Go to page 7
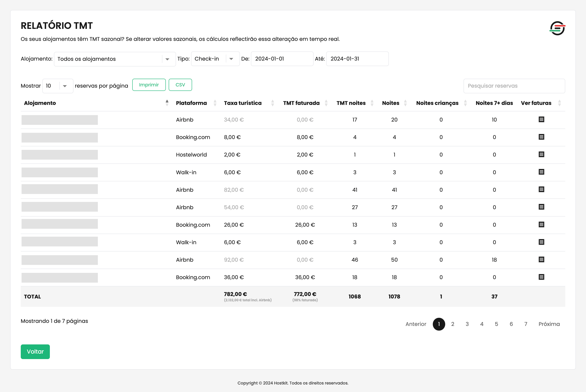 pyautogui.click(x=526, y=324)
